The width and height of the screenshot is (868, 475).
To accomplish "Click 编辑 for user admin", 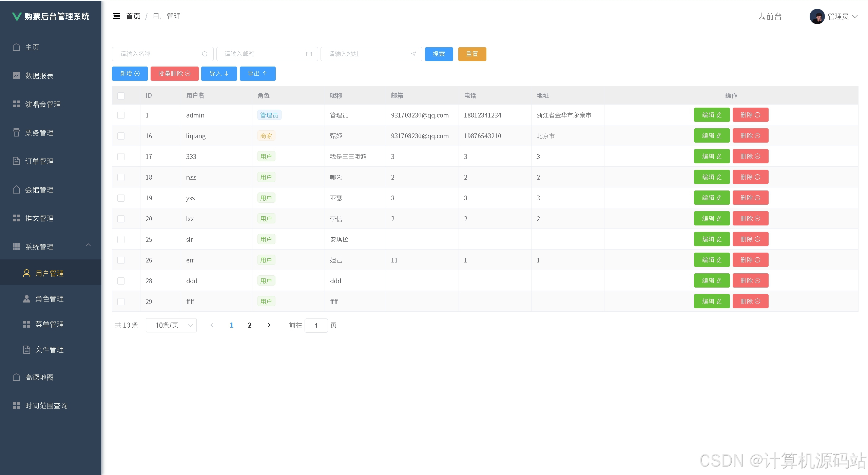I will coord(712,115).
